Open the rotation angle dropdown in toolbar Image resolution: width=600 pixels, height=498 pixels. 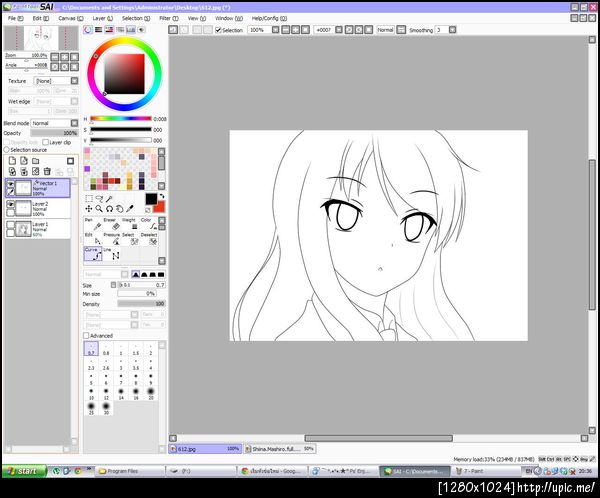coord(339,29)
